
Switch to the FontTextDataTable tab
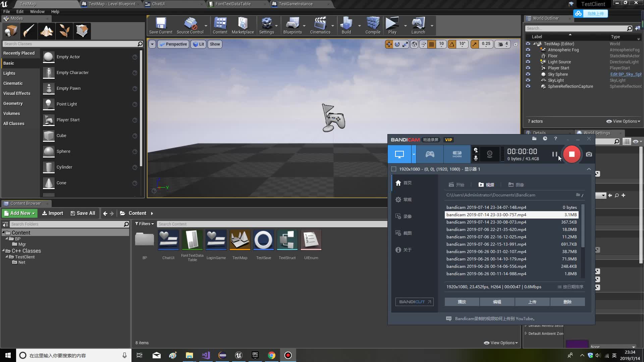(233, 4)
